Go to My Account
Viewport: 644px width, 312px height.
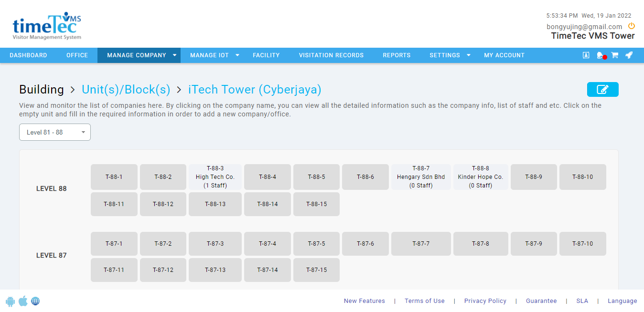(504, 55)
